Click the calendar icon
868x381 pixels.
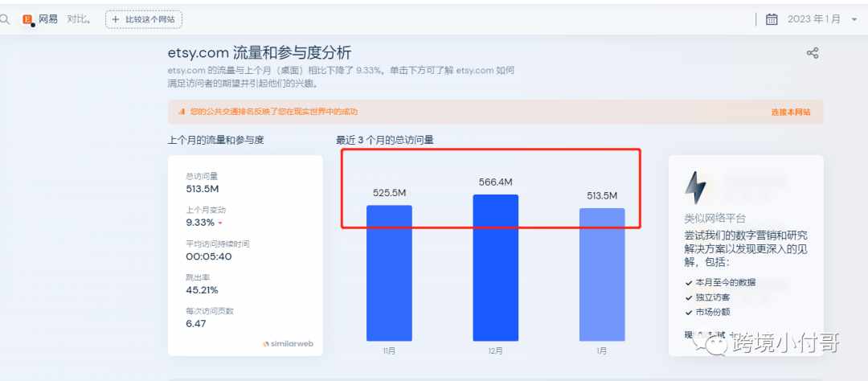click(x=771, y=19)
